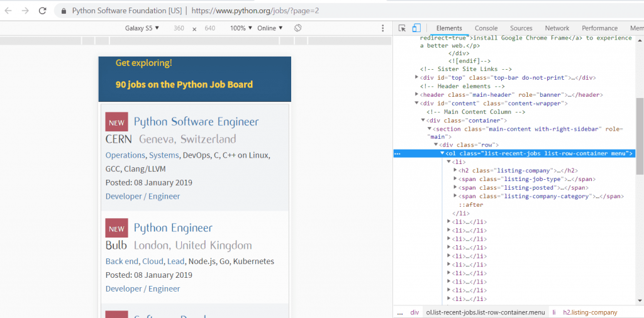Viewport: 644px width, 318px height.
Task: Expand the div id="top" node
Action: click(418, 77)
